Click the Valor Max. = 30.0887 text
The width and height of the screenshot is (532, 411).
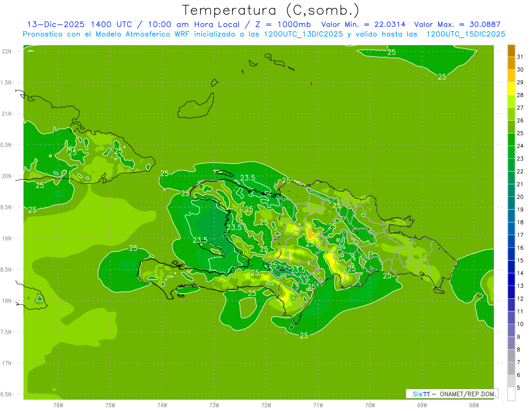[x=457, y=24]
